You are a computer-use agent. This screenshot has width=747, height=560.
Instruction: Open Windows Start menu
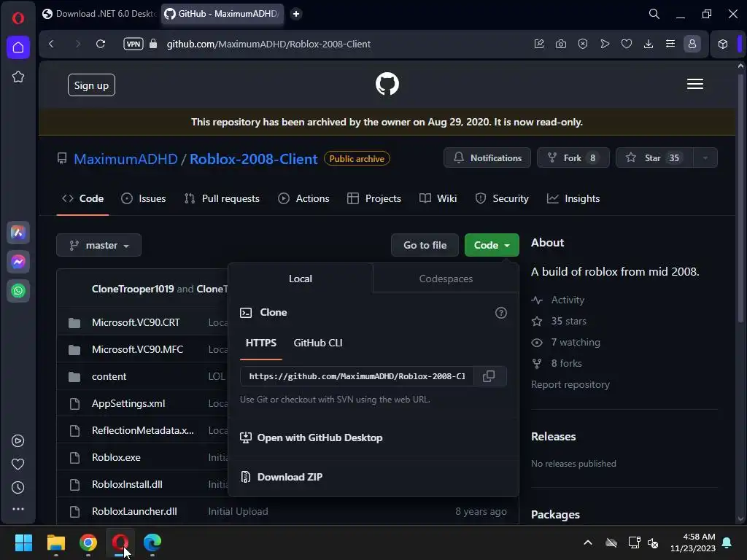(x=23, y=542)
